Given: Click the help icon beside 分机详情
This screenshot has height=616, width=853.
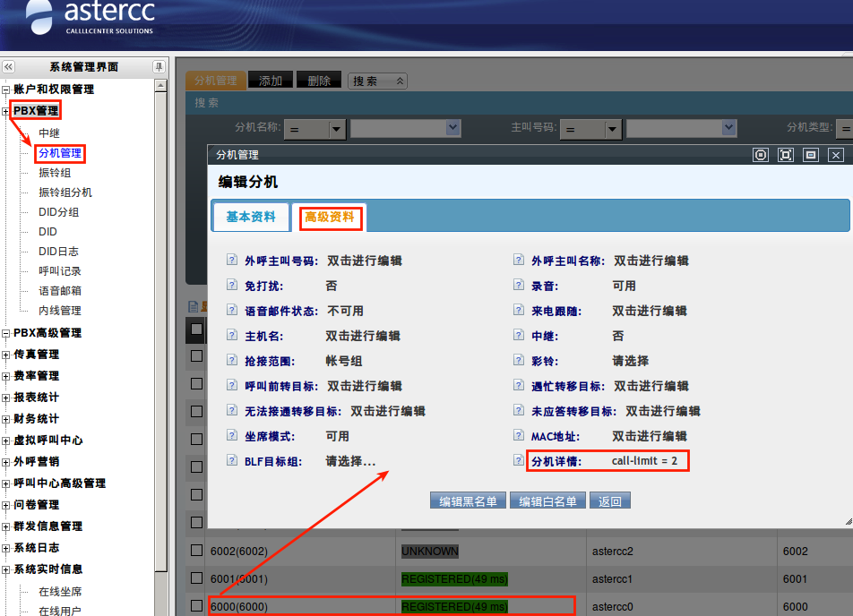Looking at the screenshot, I should point(518,461).
